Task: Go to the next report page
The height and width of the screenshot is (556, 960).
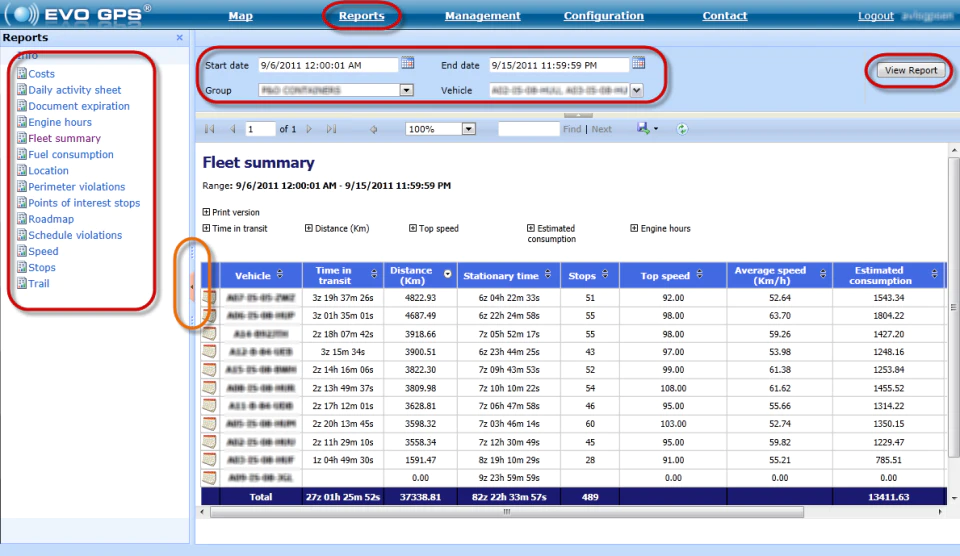Action: point(309,129)
